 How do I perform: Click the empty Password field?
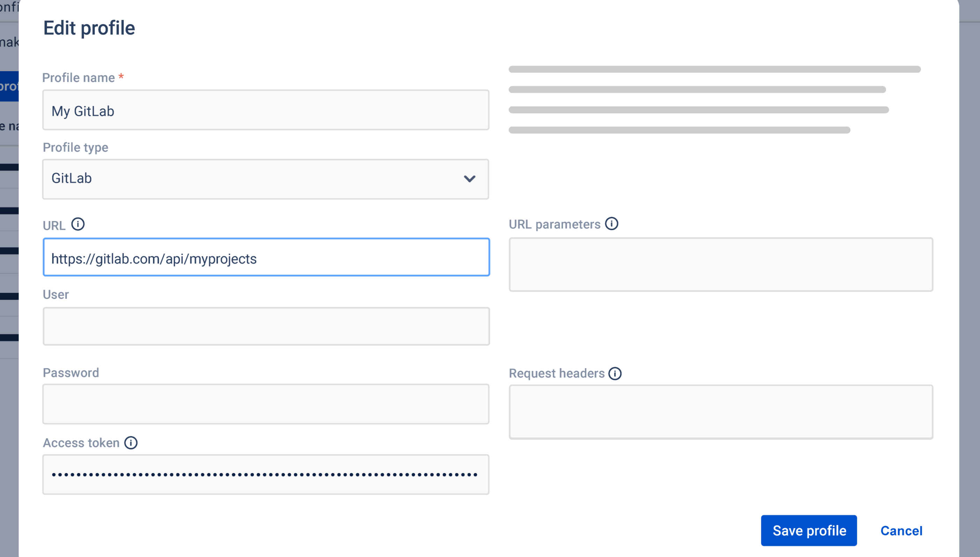[265, 404]
